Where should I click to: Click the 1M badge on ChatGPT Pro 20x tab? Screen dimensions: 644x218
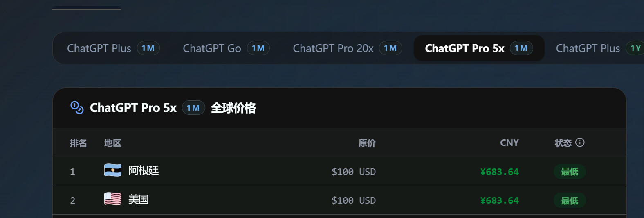(x=390, y=48)
